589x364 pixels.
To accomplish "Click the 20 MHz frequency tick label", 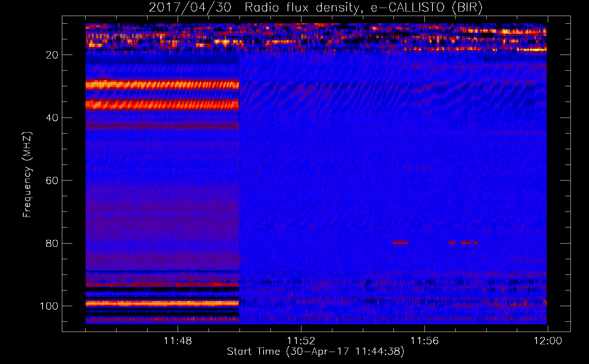I will click(x=52, y=55).
